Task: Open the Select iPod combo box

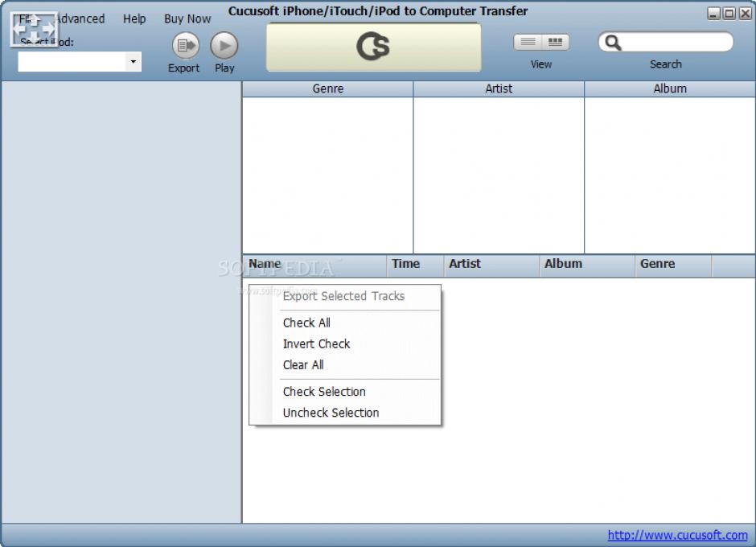Action: point(80,62)
